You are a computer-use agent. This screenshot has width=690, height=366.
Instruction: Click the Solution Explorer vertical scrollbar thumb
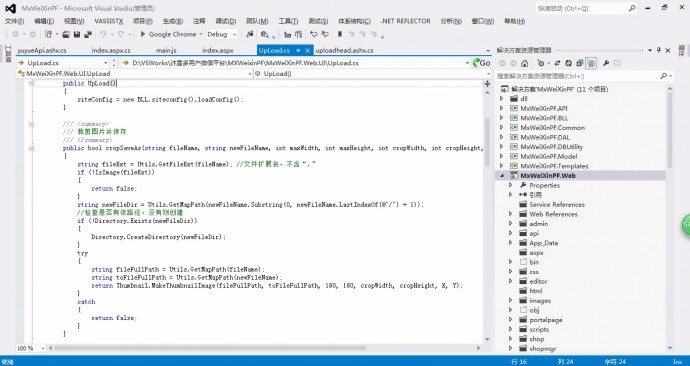[x=669, y=130]
